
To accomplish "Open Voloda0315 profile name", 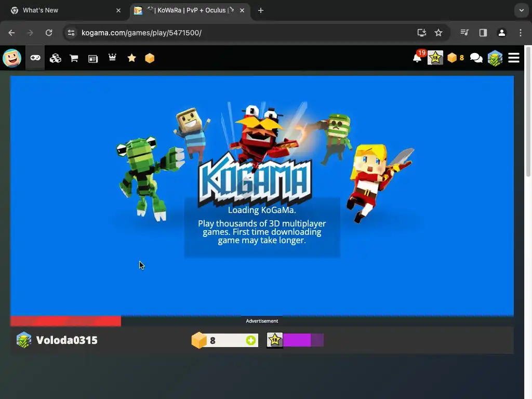I will pyautogui.click(x=67, y=340).
